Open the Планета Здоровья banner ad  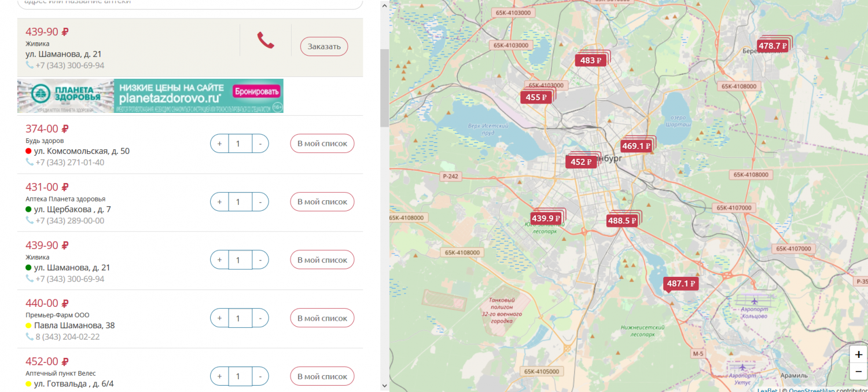[150, 96]
